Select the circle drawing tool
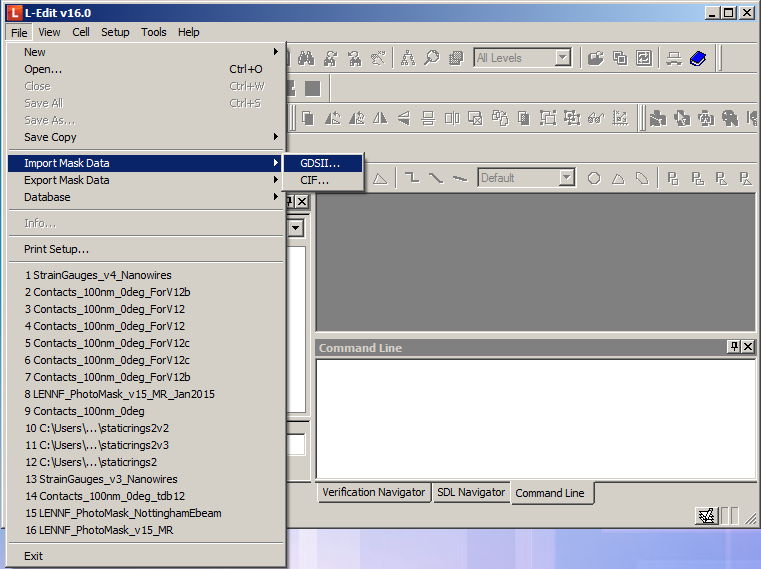 click(594, 178)
